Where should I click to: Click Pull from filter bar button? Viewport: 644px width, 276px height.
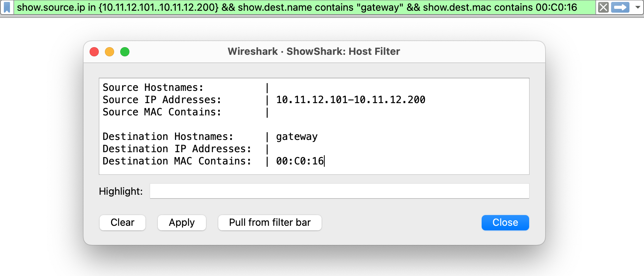270,223
